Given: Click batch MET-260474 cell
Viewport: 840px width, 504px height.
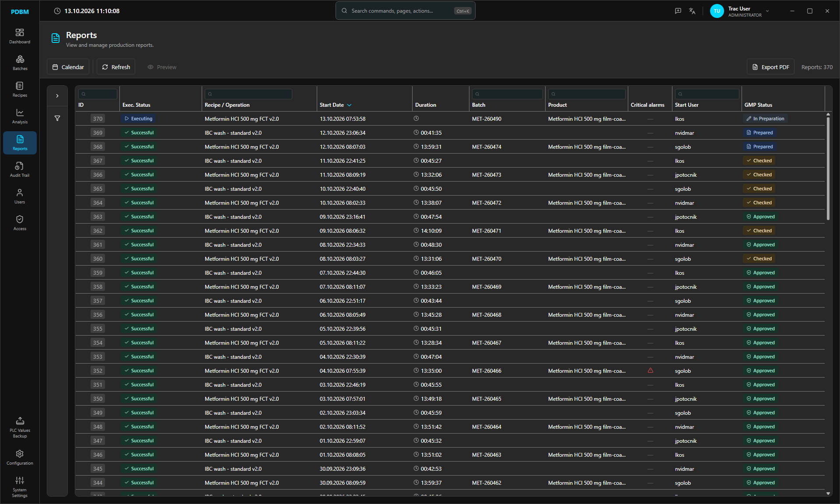Looking at the screenshot, I should 486,147.
